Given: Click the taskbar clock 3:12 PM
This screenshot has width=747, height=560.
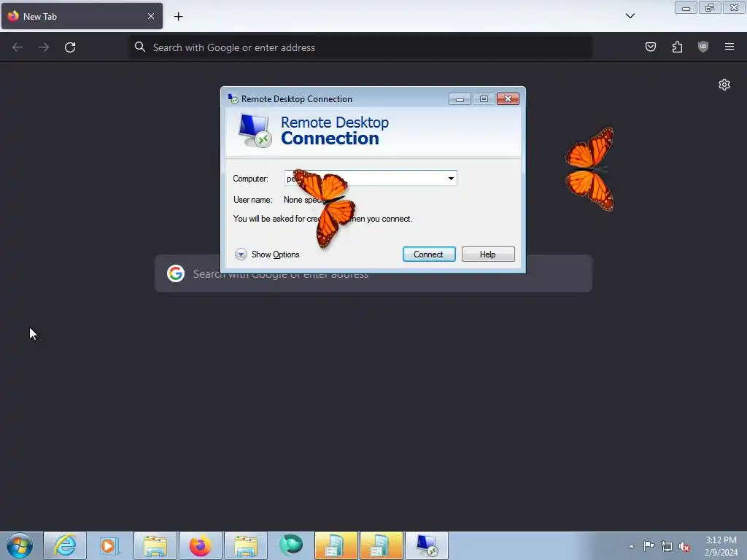Looking at the screenshot, I should (x=721, y=546).
